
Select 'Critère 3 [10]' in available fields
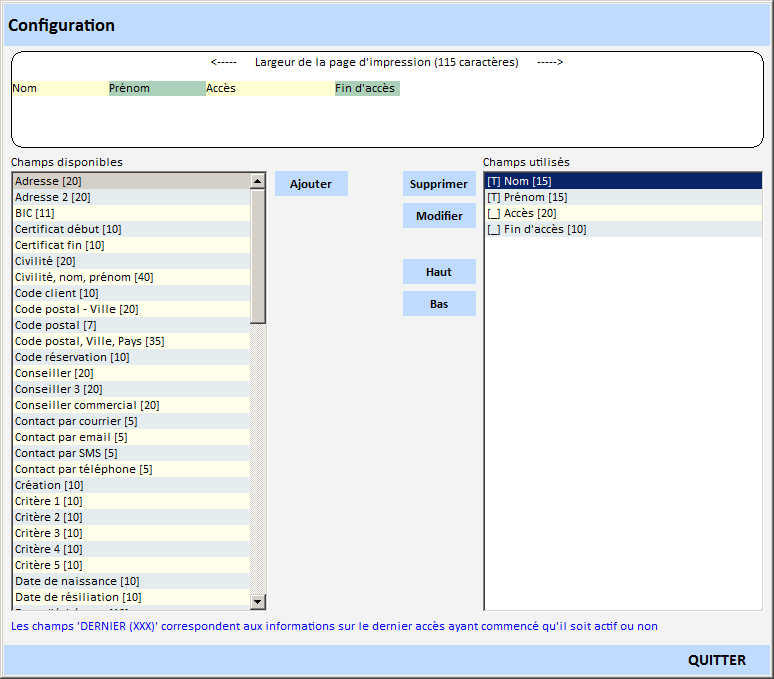pyautogui.click(x=130, y=533)
